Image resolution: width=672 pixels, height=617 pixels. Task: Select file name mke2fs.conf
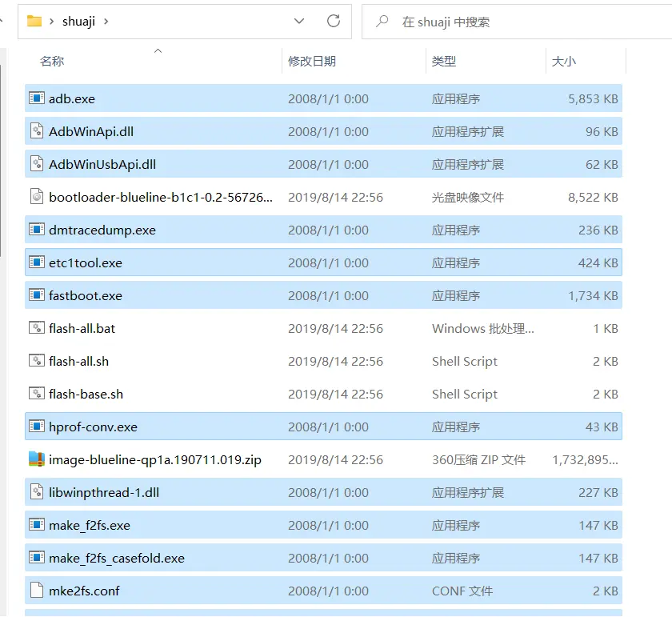(x=85, y=591)
